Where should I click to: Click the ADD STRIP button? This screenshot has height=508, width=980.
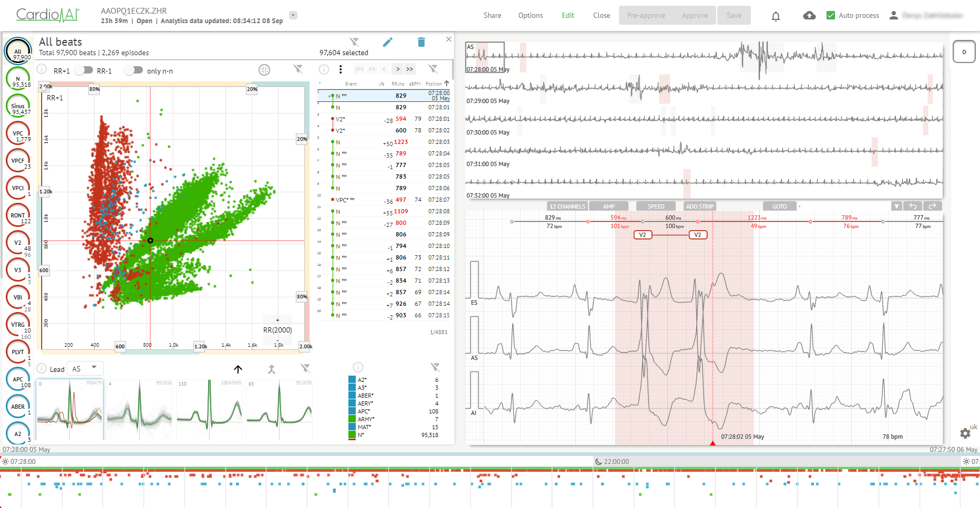coord(699,206)
